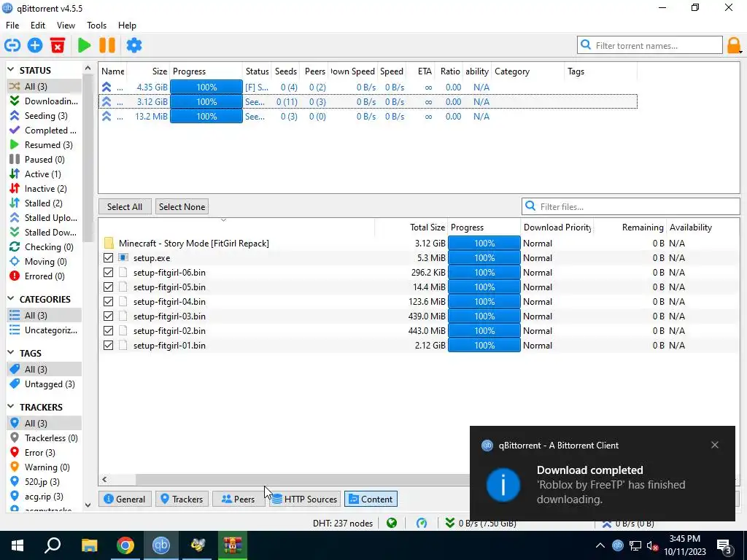Select Moving (0) status filter
This screenshot has width=747, height=560.
tap(45, 262)
